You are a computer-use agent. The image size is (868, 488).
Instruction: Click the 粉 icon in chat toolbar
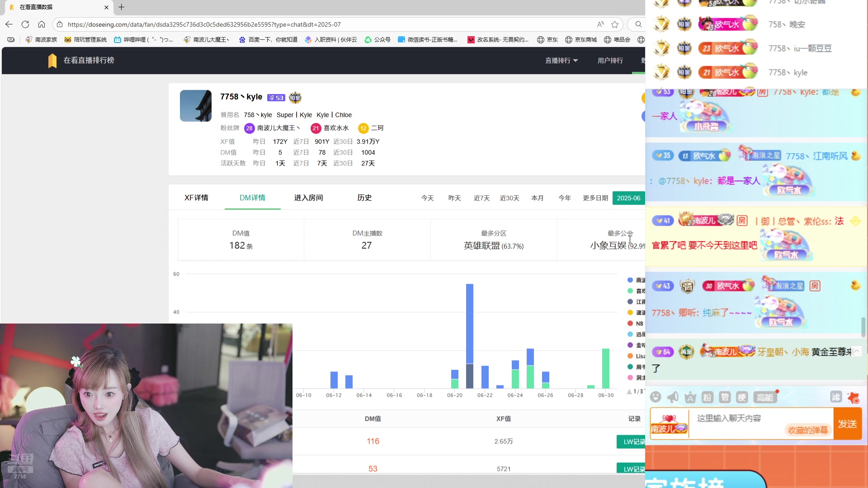tap(707, 397)
